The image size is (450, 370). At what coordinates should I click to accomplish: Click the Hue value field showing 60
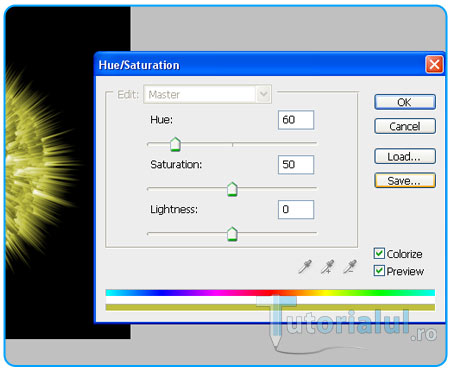pos(296,120)
